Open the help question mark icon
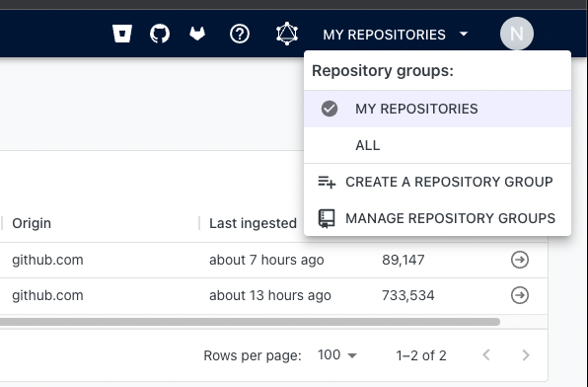Image resolution: width=588 pixels, height=387 pixels. point(240,34)
